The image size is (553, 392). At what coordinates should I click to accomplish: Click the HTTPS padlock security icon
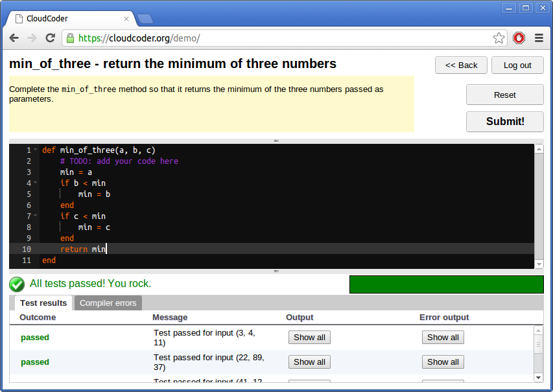pos(69,38)
